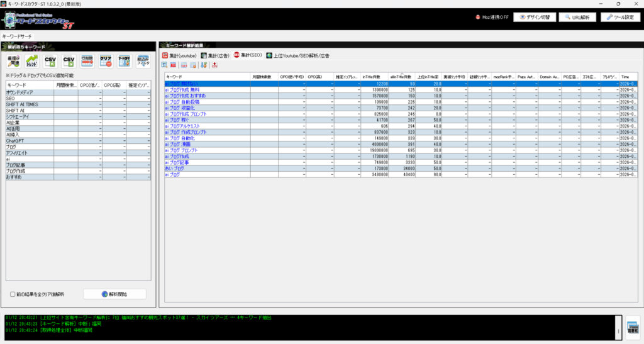Screen dimensions: 644x344
Task: Click the second CSV export icon
Action: [69, 62]
